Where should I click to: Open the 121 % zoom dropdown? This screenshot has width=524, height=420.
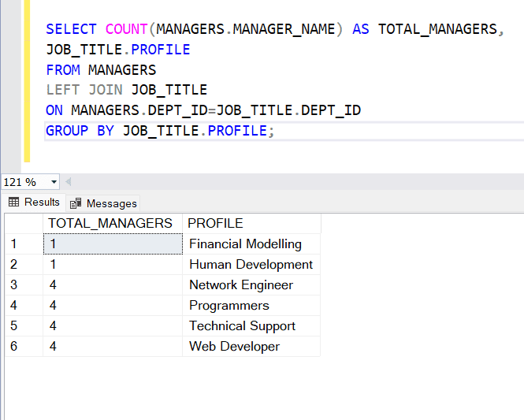click(54, 182)
